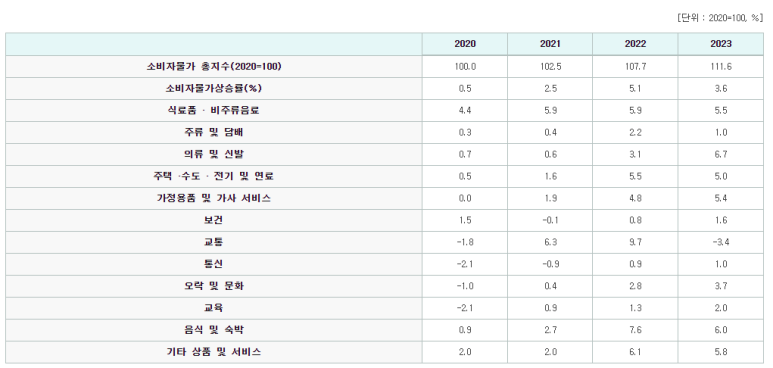Click 소비자물가상승률 value 5.1 for 2022
The height and width of the screenshot is (368, 773).
(x=635, y=89)
